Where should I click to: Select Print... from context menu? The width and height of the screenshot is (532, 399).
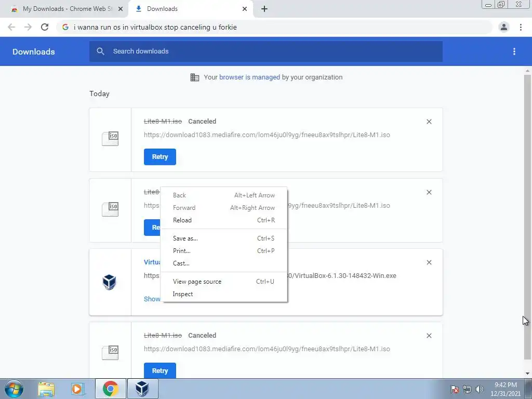(224, 251)
